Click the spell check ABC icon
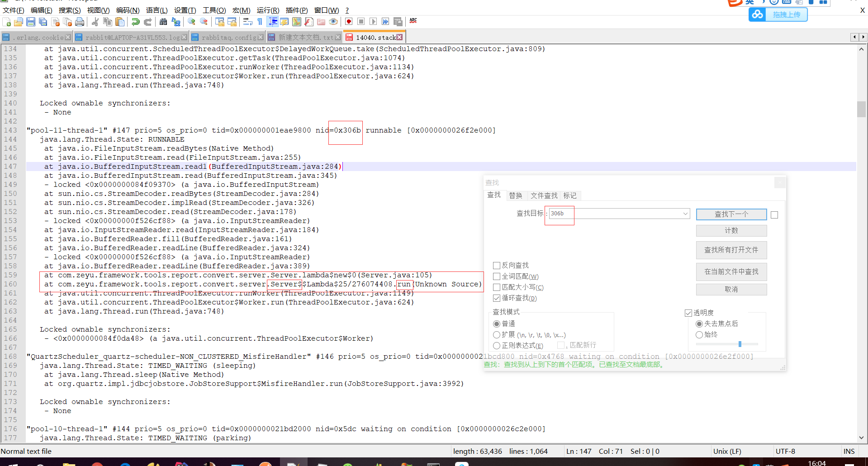 click(x=413, y=21)
